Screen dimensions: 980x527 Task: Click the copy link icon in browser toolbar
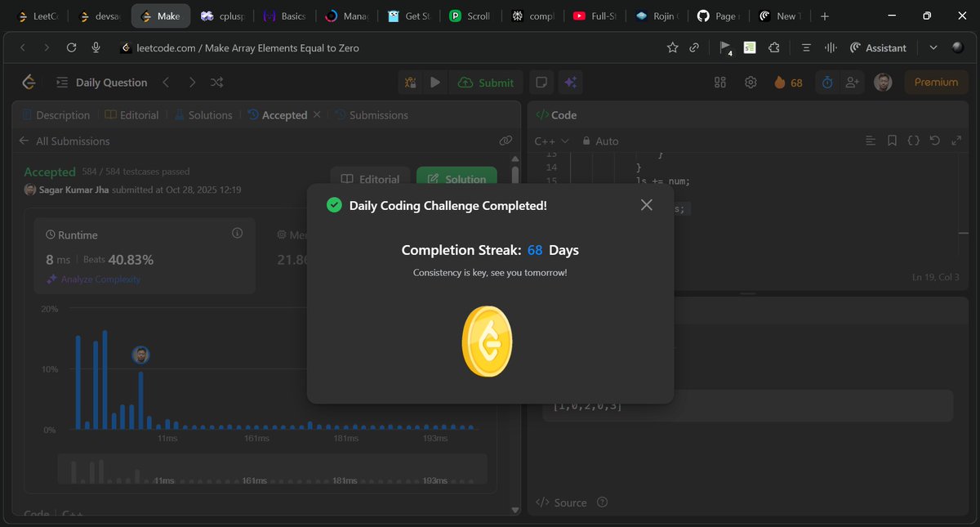click(x=694, y=48)
